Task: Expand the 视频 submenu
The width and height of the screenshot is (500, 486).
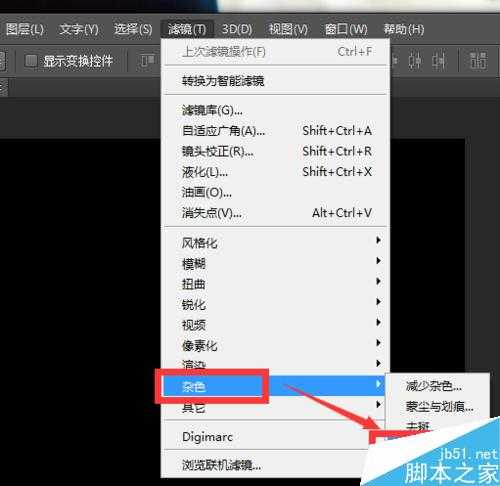Action: pyautogui.click(x=275, y=325)
